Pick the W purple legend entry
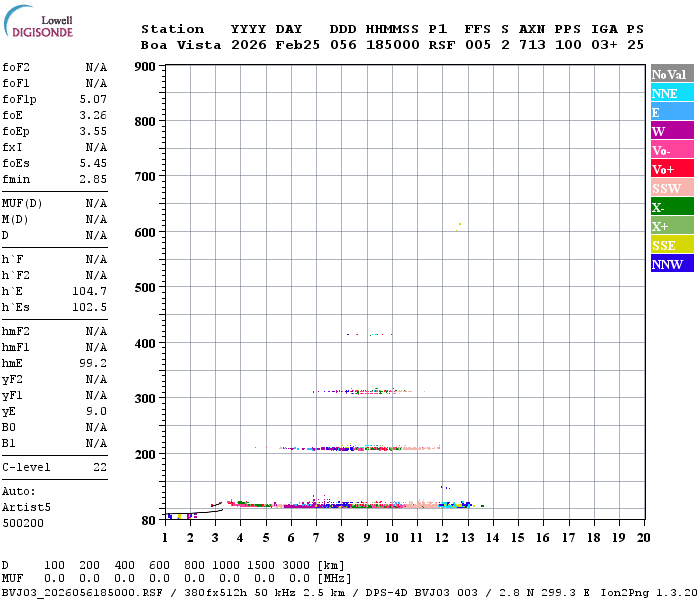 [x=671, y=131]
